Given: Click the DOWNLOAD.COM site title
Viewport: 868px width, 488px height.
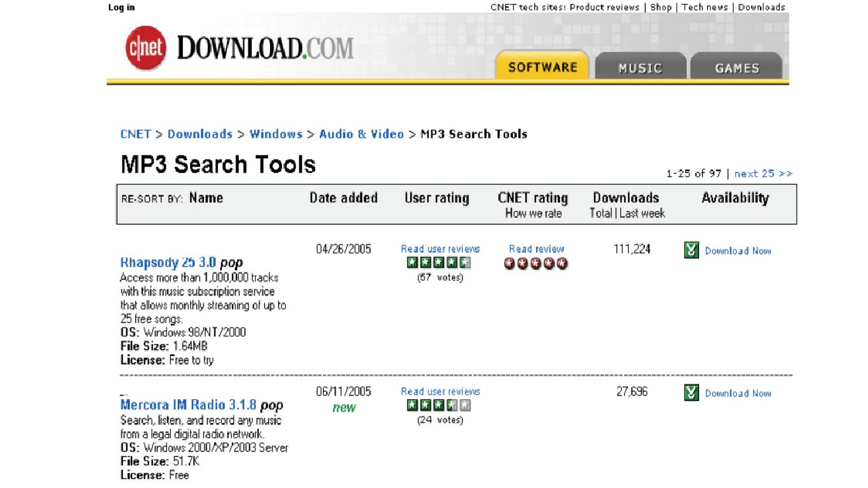Looking at the screenshot, I should tap(265, 48).
